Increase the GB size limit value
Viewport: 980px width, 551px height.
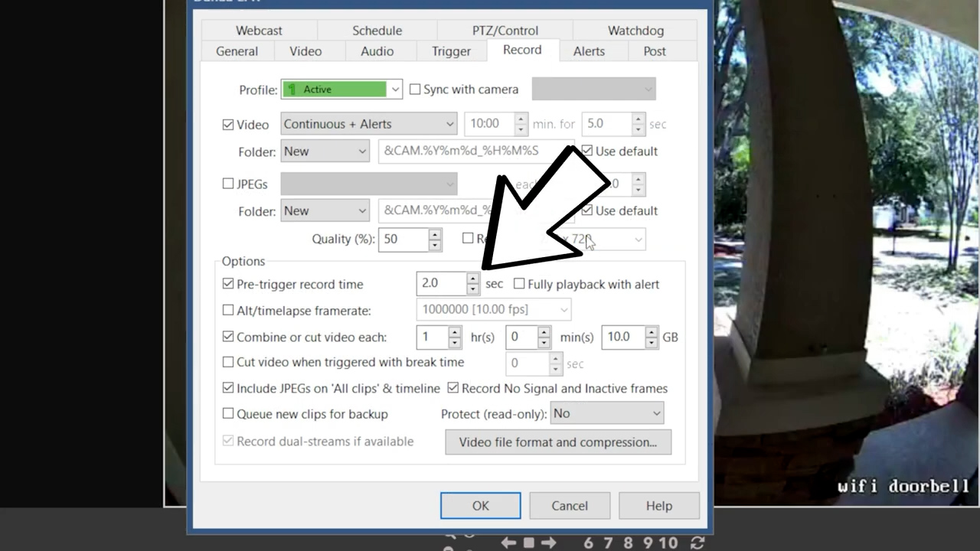[x=652, y=331]
